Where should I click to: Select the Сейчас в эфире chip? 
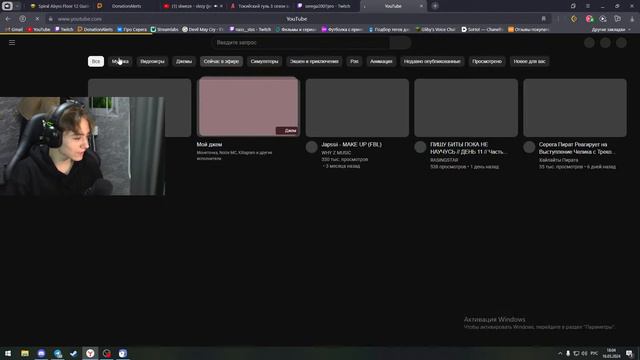click(x=221, y=61)
